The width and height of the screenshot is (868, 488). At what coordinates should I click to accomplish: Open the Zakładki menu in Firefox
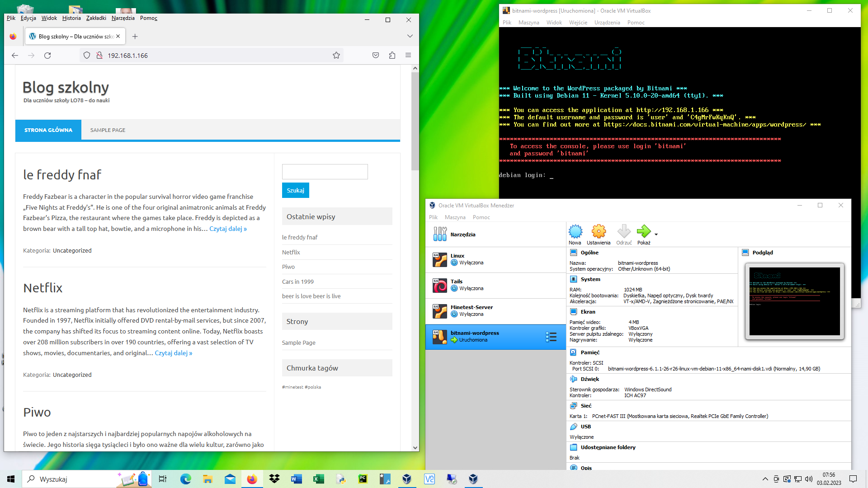click(96, 18)
